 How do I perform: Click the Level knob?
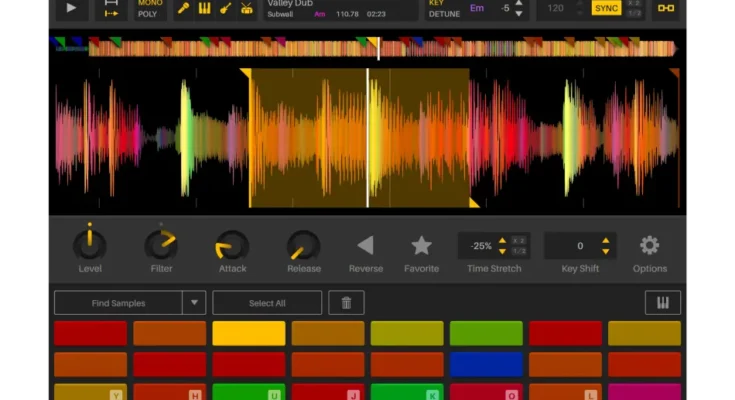pos(90,244)
